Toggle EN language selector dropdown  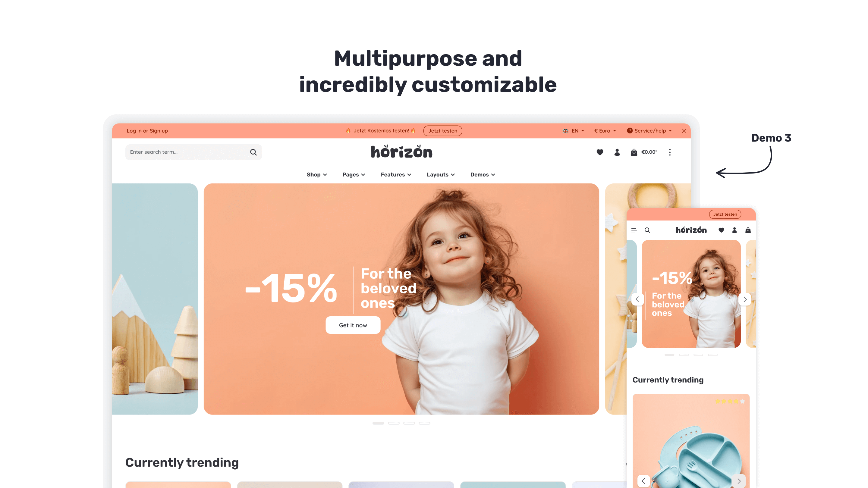click(x=574, y=130)
